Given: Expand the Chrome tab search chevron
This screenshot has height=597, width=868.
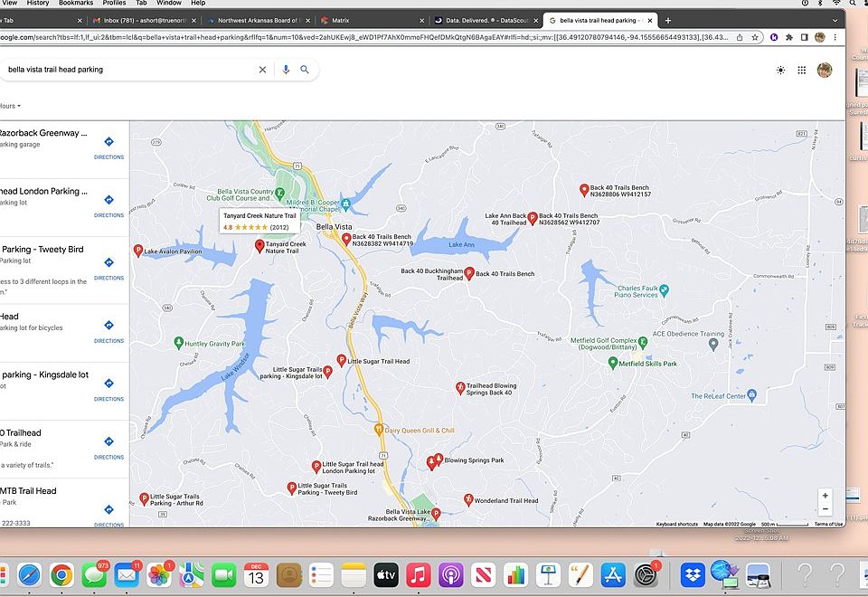Looking at the screenshot, I should 835,21.
